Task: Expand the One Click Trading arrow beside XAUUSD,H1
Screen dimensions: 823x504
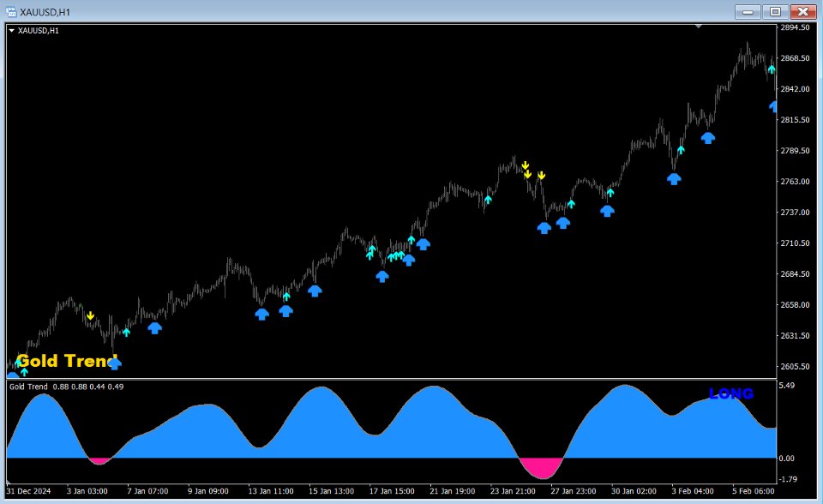Action: click(12, 29)
